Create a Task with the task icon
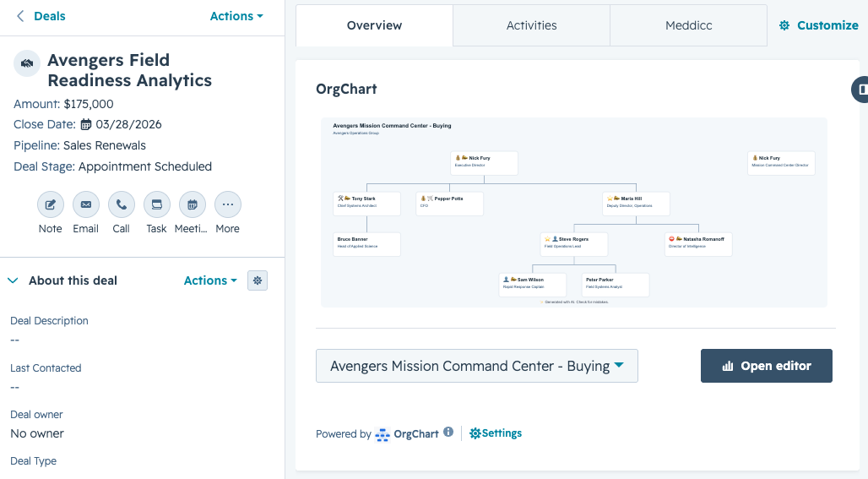868x479 pixels. pyautogui.click(x=157, y=205)
